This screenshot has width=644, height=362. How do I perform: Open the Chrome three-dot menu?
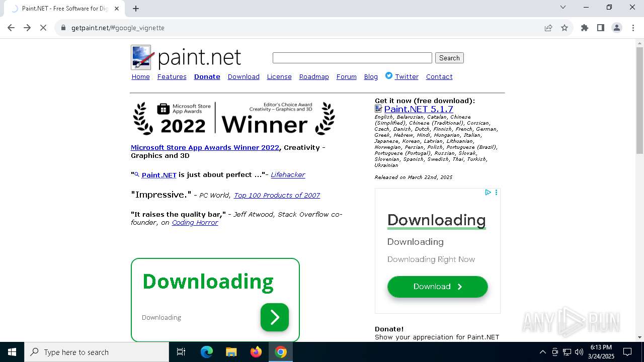click(633, 28)
